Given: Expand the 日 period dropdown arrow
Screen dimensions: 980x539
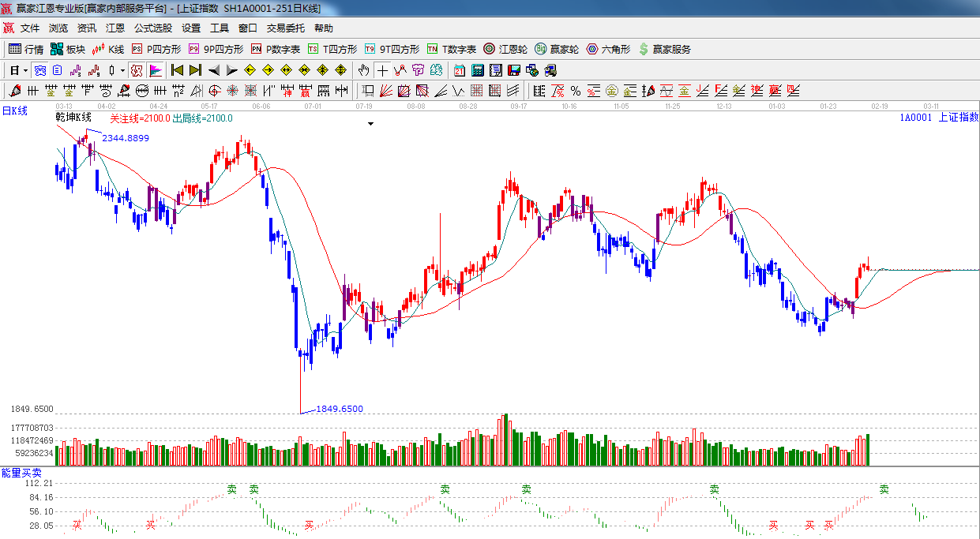Looking at the screenshot, I should coord(25,70).
